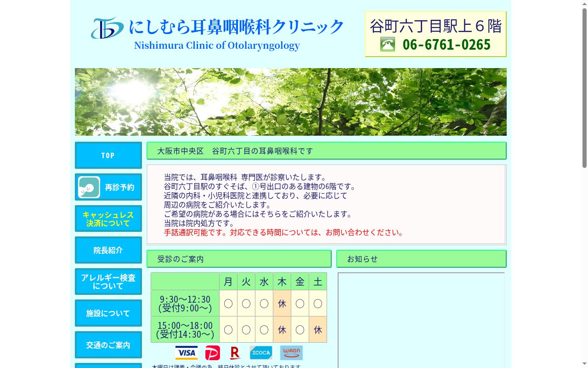Screen dimensions: 588x368
Task: Open 施設について menu item
Action: pyautogui.click(x=108, y=313)
